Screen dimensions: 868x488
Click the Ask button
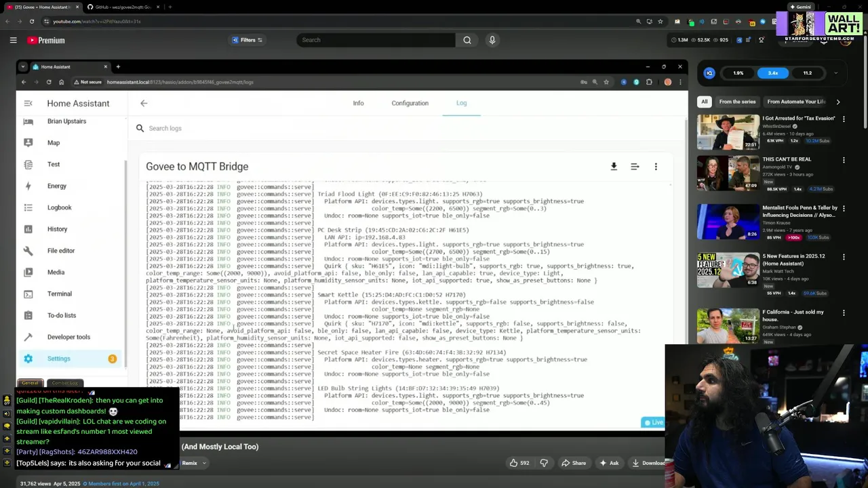point(608,463)
